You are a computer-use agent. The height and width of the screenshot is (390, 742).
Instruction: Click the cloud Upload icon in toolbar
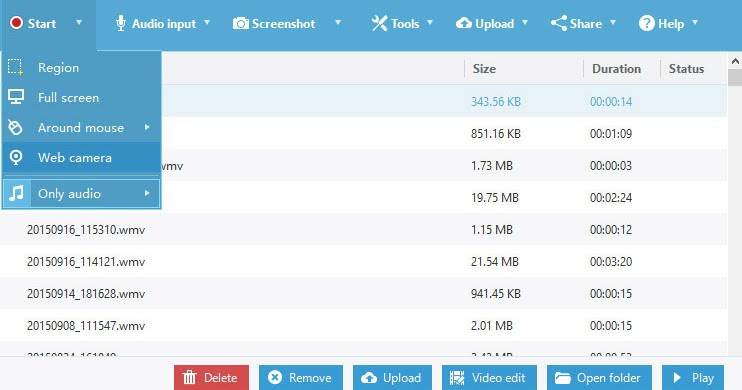(x=464, y=23)
